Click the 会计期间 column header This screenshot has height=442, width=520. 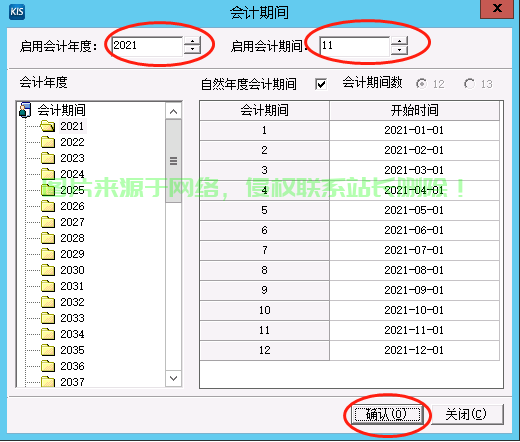point(264,110)
